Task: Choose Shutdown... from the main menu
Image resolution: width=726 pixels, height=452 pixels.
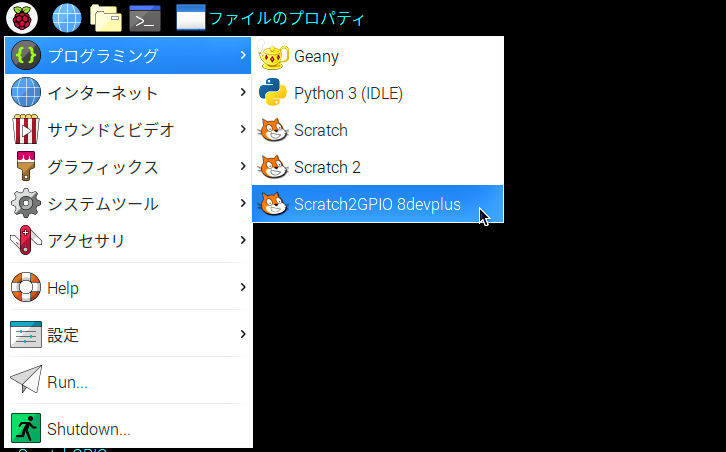Action: (128, 428)
